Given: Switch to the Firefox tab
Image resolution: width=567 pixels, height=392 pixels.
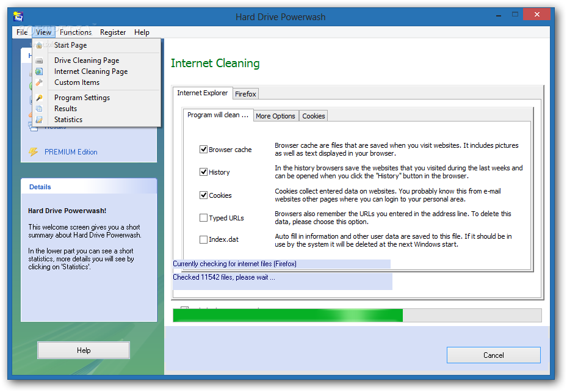Looking at the screenshot, I should coord(245,94).
